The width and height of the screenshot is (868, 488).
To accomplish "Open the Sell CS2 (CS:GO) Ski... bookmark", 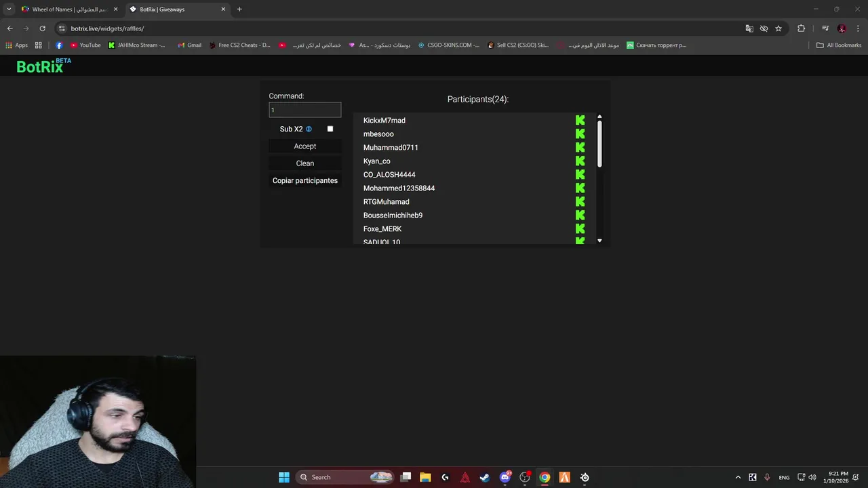I will point(518,45).
